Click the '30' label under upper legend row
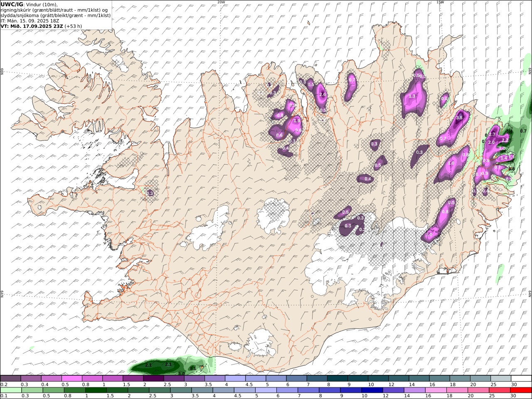Screen dimensions: 532x399 click(x=514, y=384)
